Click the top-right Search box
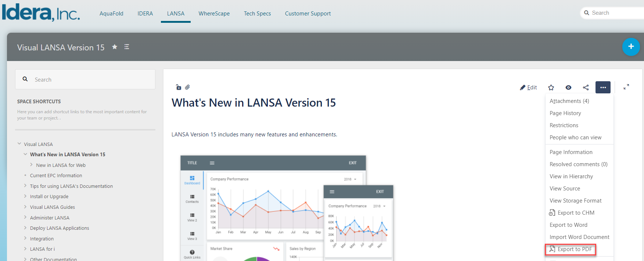 tap(612, 13)
